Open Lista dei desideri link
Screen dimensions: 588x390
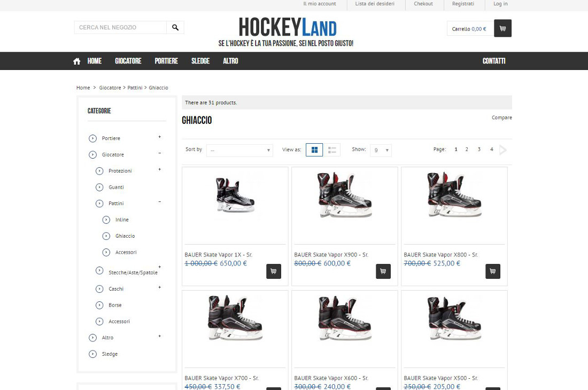375,4
